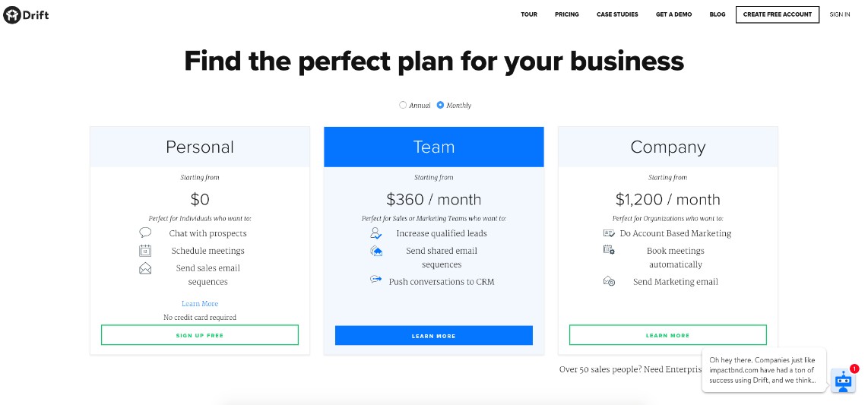868x405 pixels.
Task: Open the Drift chatbot robot icon
Action: [843, 380]
